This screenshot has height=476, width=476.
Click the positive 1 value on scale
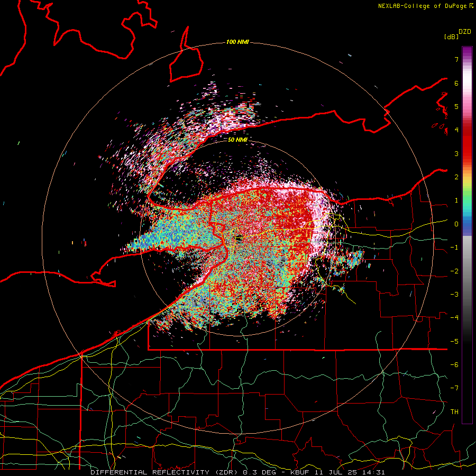coord(456,200)
